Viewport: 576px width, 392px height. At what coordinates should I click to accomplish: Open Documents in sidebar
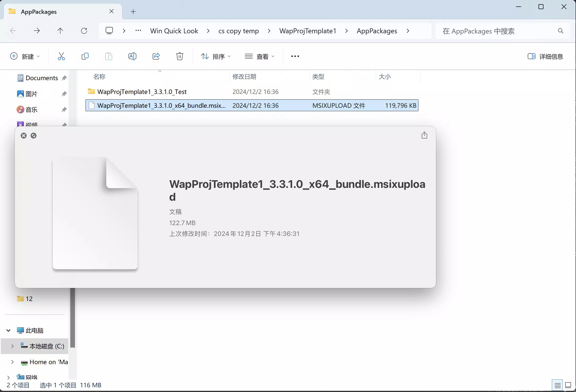[x=42, y=78]
